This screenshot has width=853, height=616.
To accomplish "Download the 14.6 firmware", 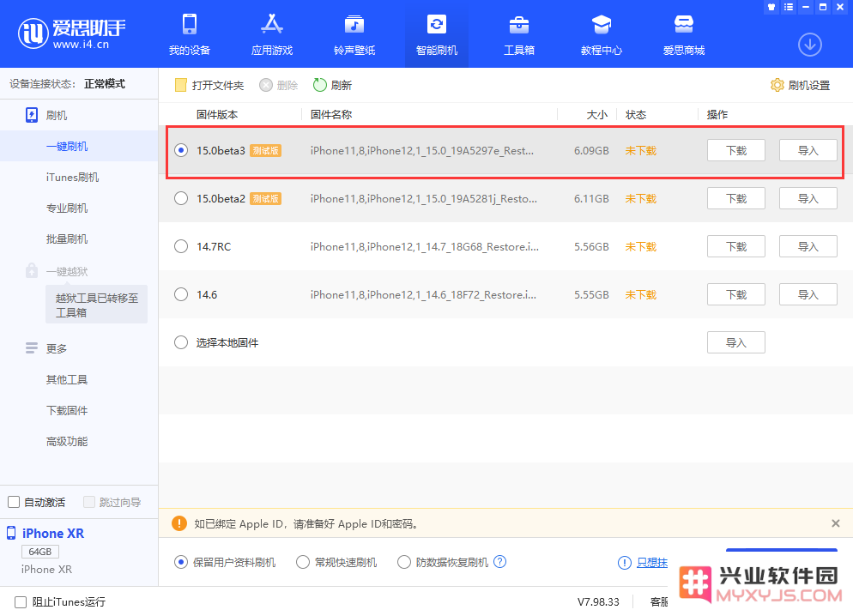I will [736, 294].
